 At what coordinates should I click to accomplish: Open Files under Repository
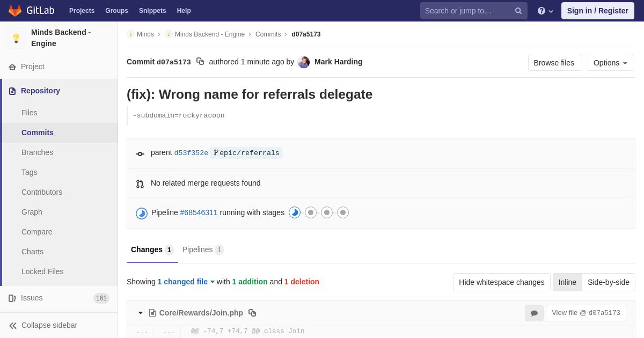coord(59,113)
